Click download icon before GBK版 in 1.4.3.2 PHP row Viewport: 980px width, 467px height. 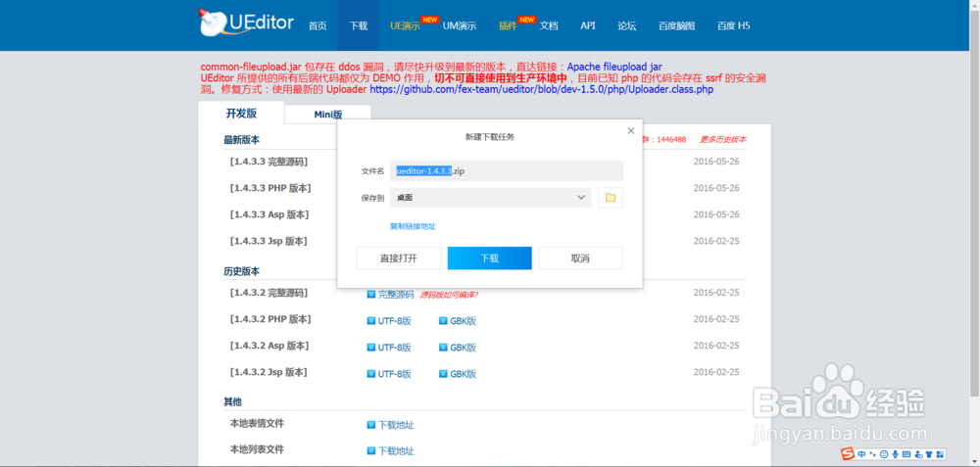443,321
